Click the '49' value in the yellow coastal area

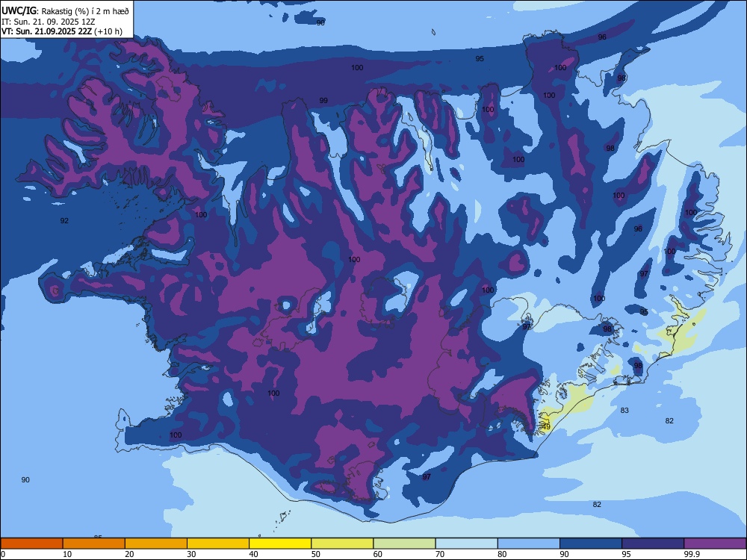(547, 426)
